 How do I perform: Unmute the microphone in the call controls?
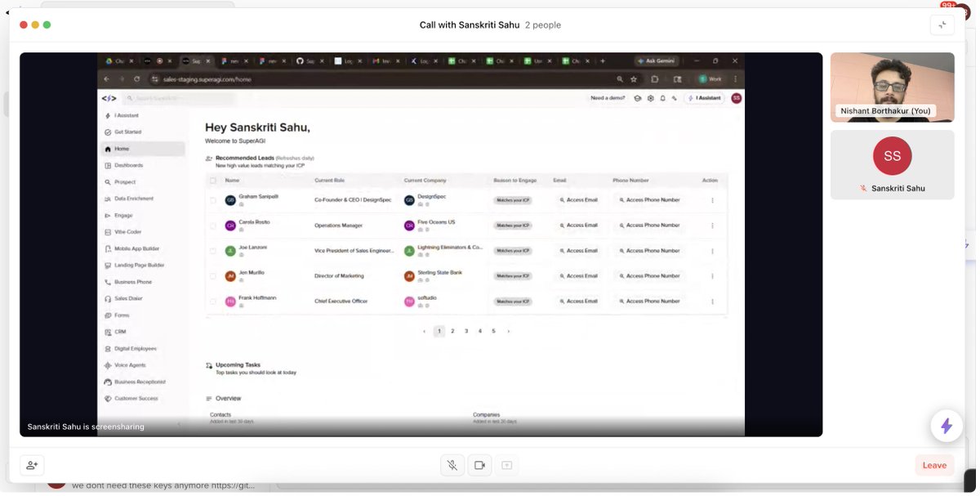pyautogui.click(x=452, y=465)
